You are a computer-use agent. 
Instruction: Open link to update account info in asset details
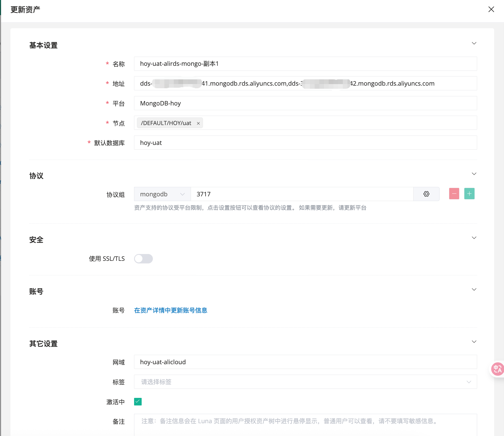coord(171,310)
